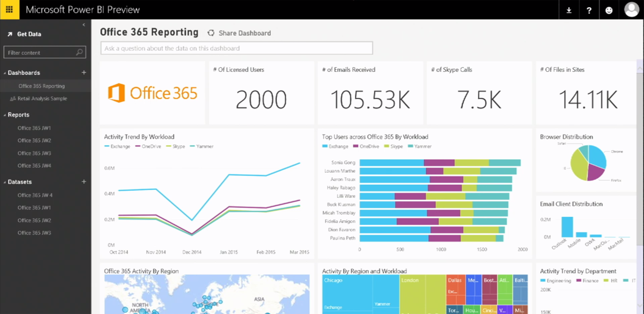Viewport: 644px width, 314px height.
Task: Click the plus icon next to Dashboards
Action: 84,73
